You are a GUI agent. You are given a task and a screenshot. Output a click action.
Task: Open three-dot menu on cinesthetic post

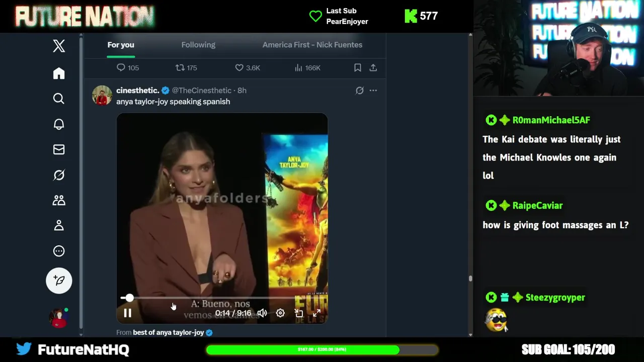click(373, 90)
